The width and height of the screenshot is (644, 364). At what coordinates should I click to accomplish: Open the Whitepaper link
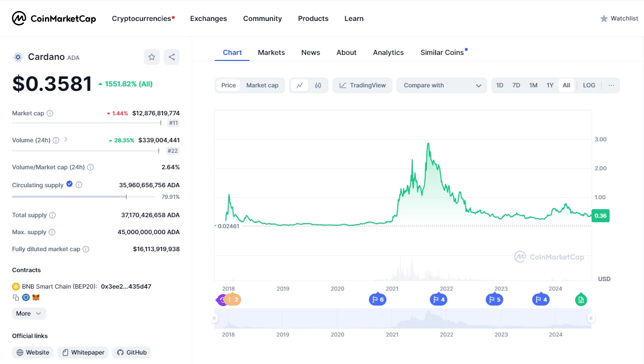tap(83, 353)
